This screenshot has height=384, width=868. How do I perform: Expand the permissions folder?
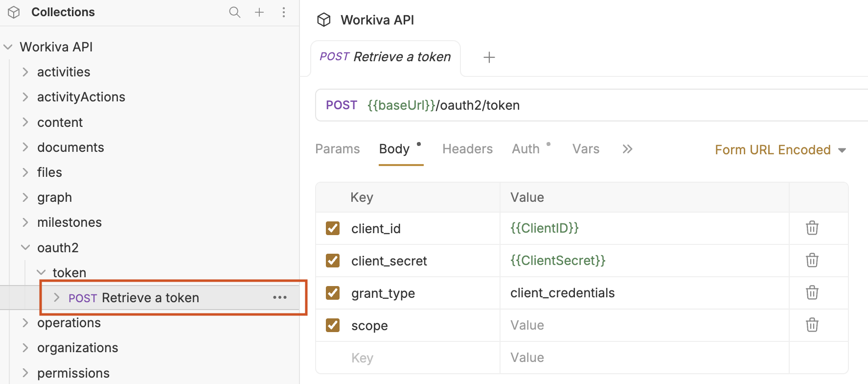point(25,373)
